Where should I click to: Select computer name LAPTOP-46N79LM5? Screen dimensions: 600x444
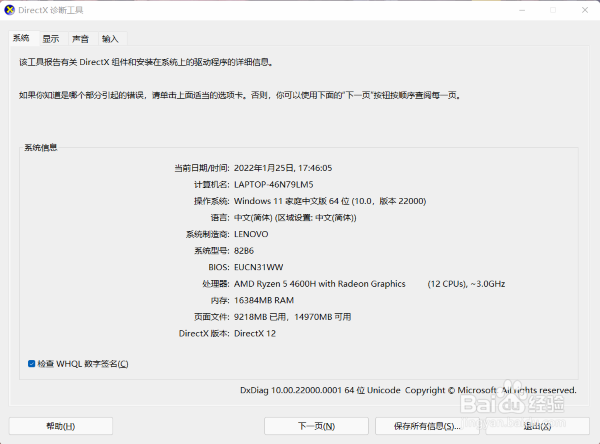pyautogui.click(x=274, y=184)
